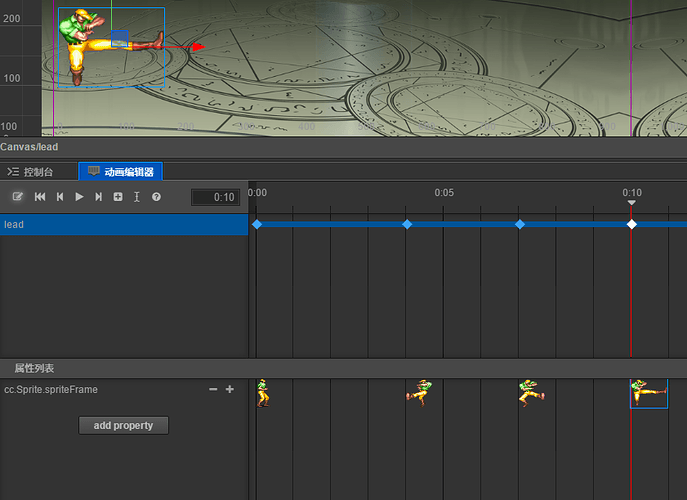Viewport: 687px width, 500px height.
Task: Click the Canvas/lead breadcrumb path
Action: pos(29,147)
